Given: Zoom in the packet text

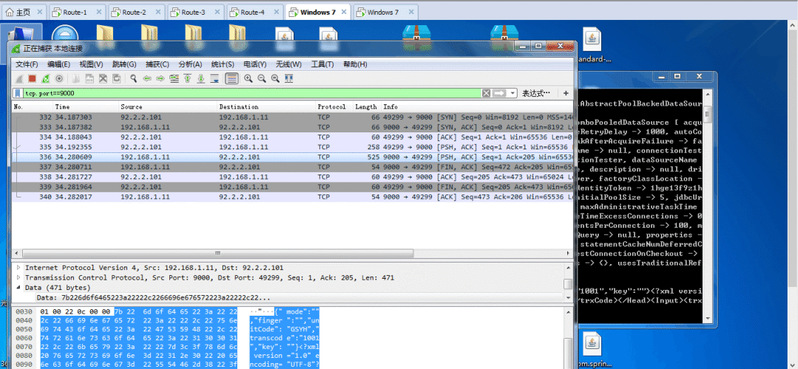Looking at the screenshot, I should 248,79.
